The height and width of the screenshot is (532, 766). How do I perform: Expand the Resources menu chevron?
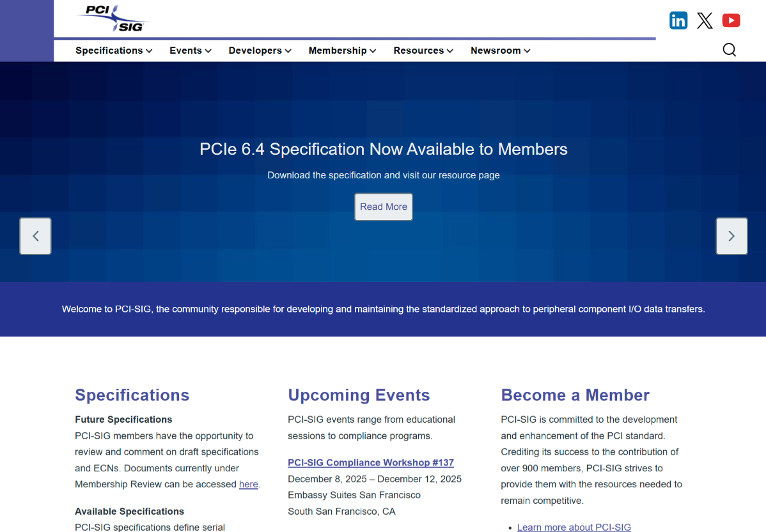450,51
